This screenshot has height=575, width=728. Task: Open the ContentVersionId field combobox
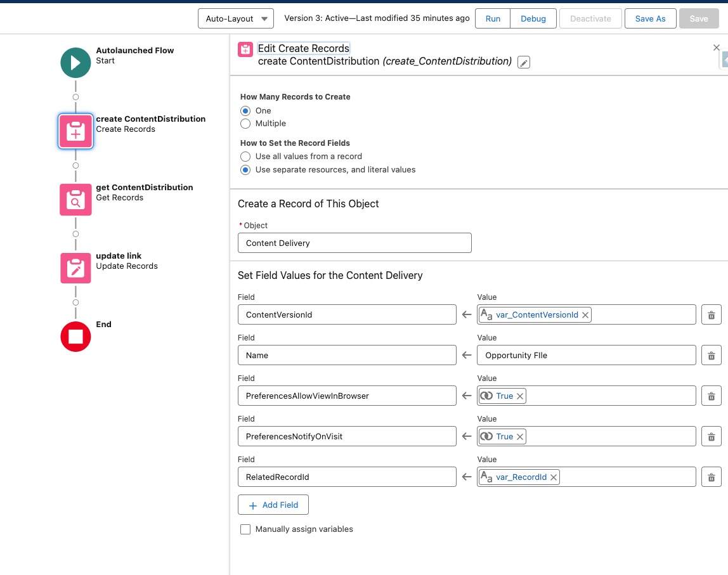click(347, 314)
